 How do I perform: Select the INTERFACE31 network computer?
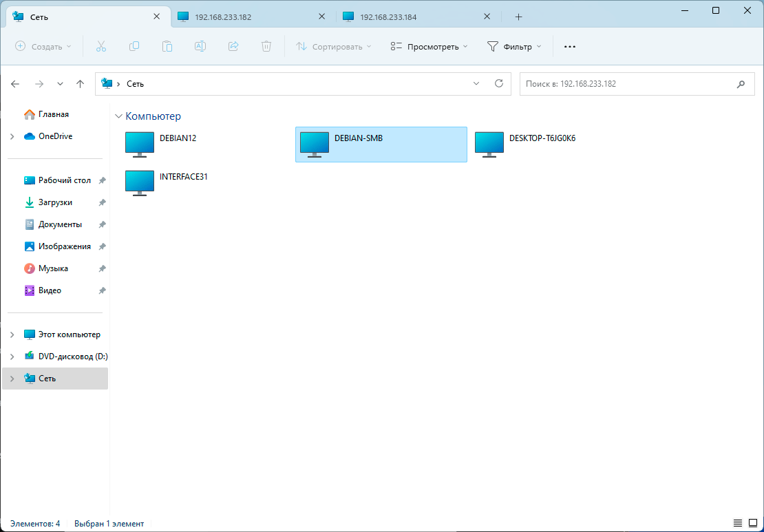point(140,182)
